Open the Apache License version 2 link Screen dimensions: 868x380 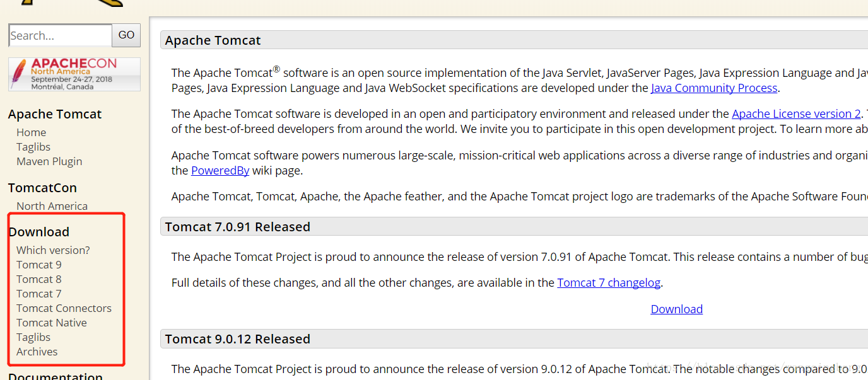coord(796,114)
